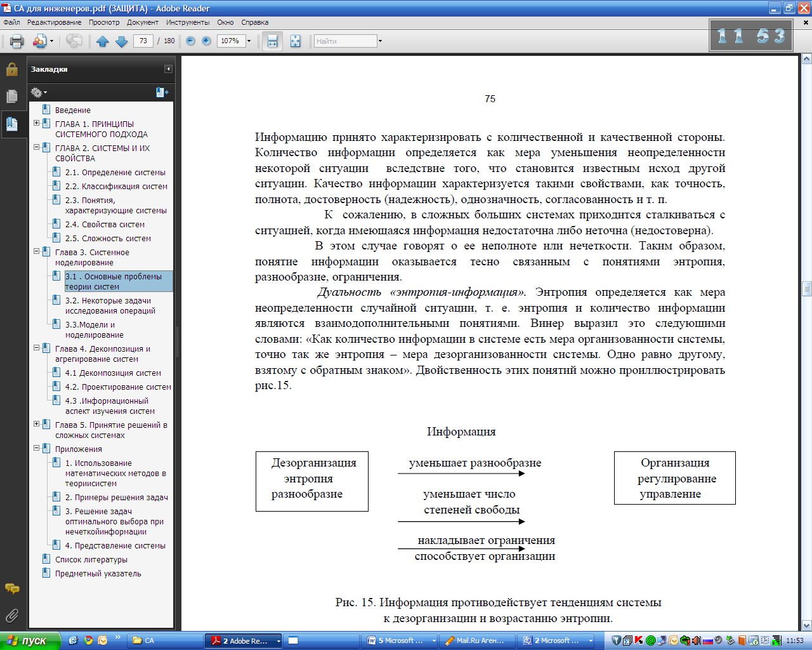
Task: Collapse ГЛАВА 2. СИСТЕМЫ bookmark
Action: tap(36, 147)
